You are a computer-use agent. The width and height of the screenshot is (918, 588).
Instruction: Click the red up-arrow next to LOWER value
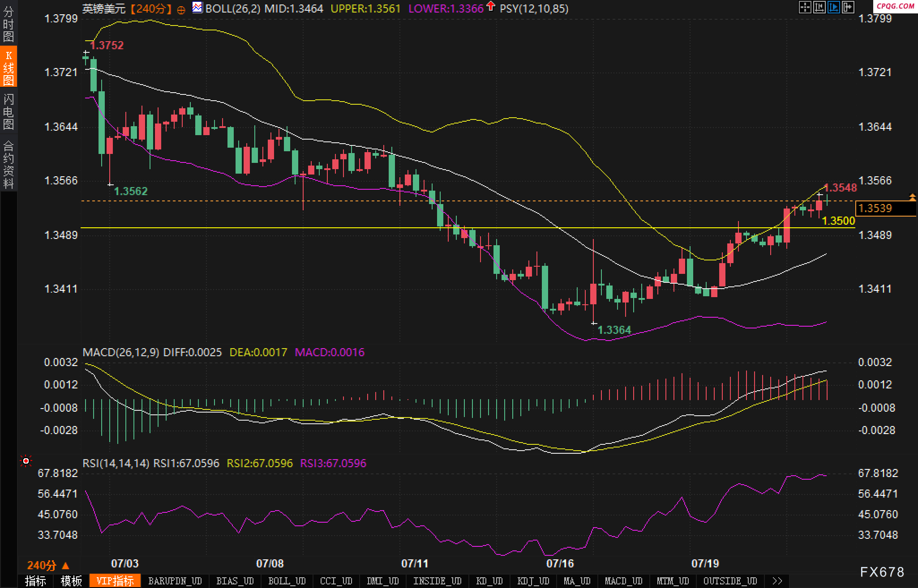[491, 7]
